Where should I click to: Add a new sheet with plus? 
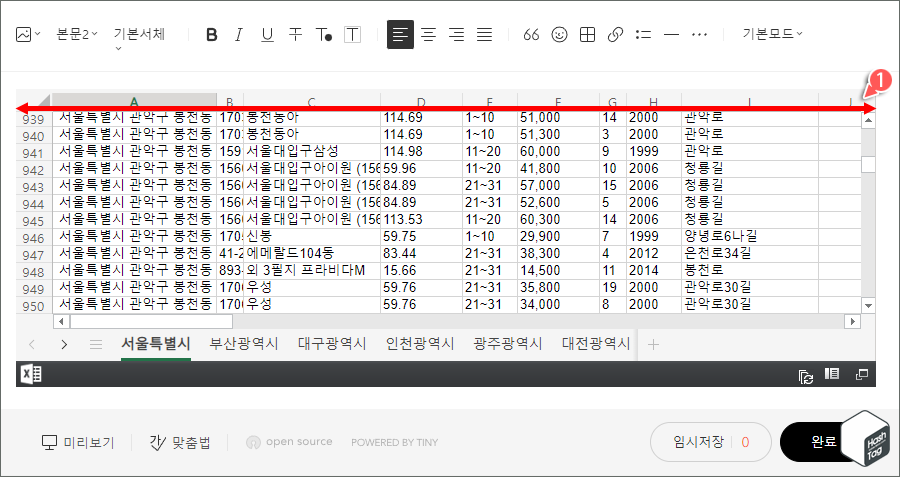pyautogui.click(x=653, y=344)
